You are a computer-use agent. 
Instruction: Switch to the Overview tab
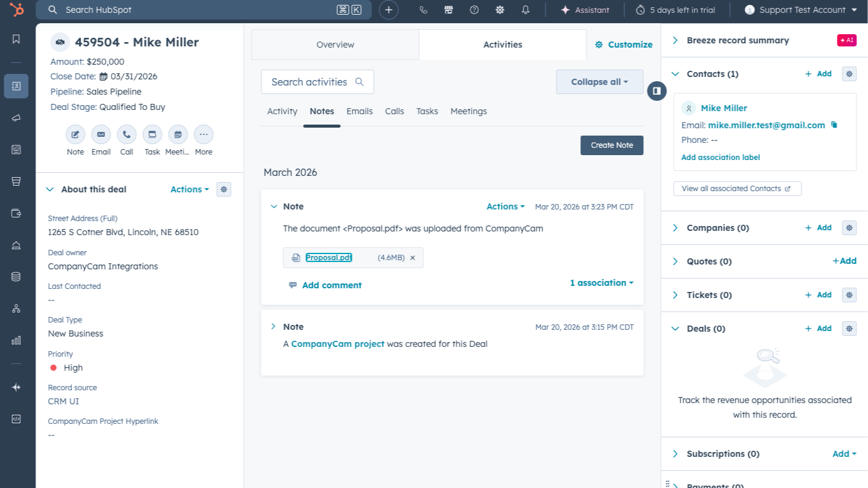[x=335, y=45]
